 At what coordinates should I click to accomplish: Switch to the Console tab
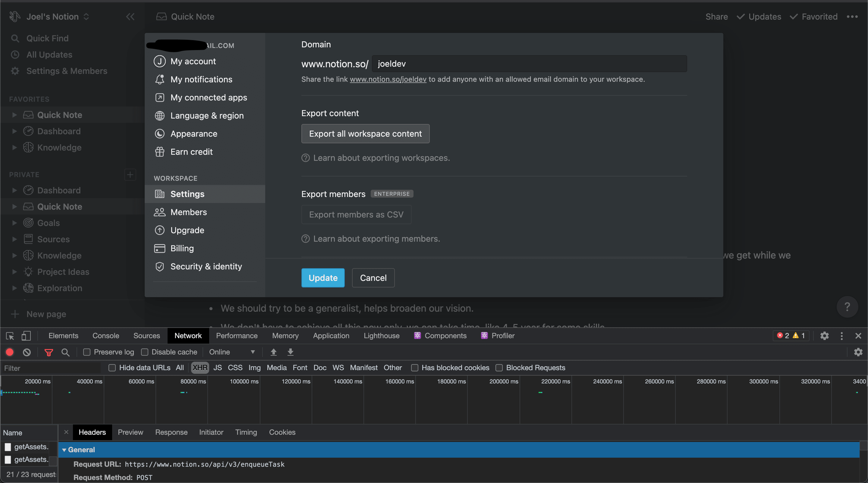tap(105, 335)
